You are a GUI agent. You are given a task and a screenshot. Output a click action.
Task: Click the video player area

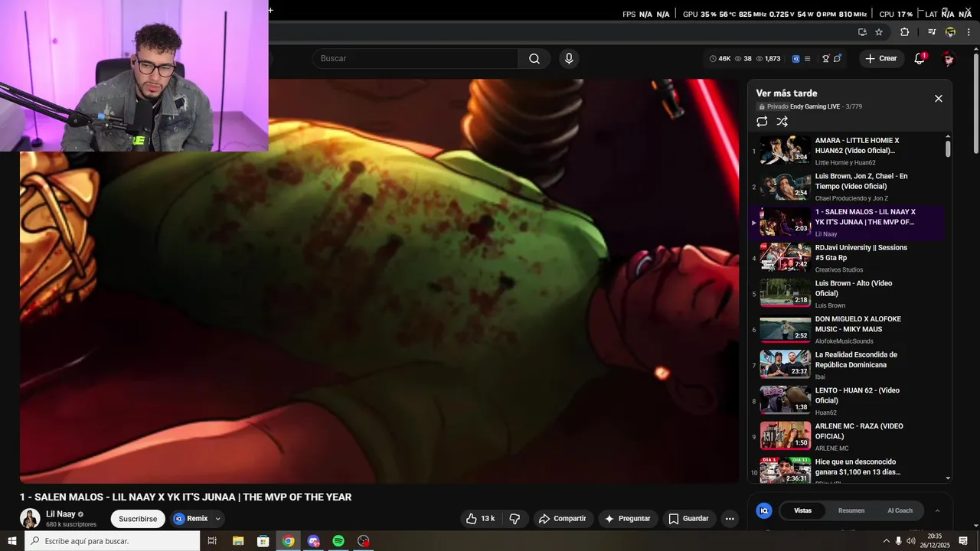pyautogui.click(x=379, y=281)
